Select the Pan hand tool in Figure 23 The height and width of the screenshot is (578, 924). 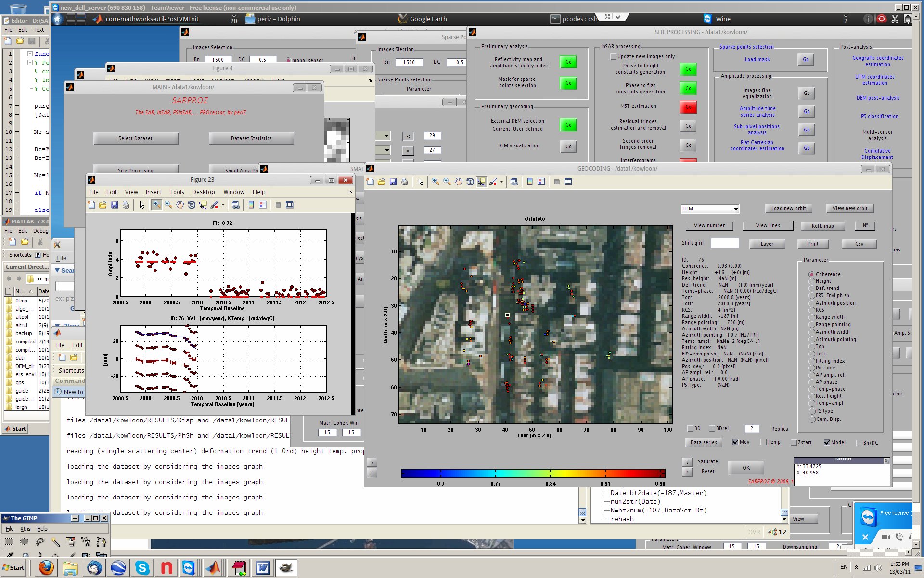coord(180,205)
